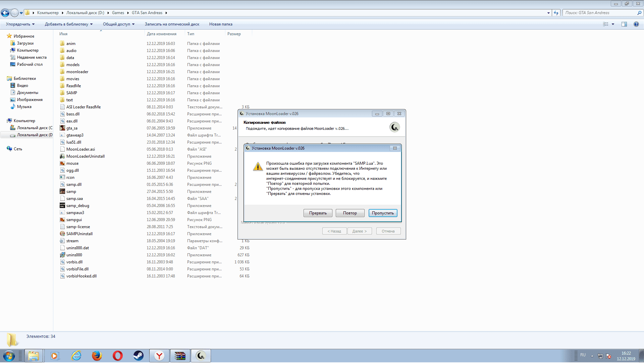The image size is (644, 363).
Task: Open Opera browser from taskbar
Action: 117,356
